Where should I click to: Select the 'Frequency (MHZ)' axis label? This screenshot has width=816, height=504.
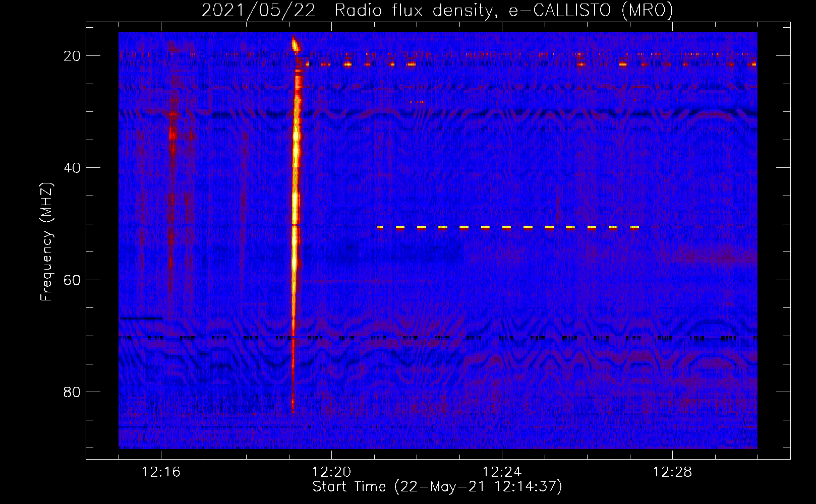tap(46, 242)
